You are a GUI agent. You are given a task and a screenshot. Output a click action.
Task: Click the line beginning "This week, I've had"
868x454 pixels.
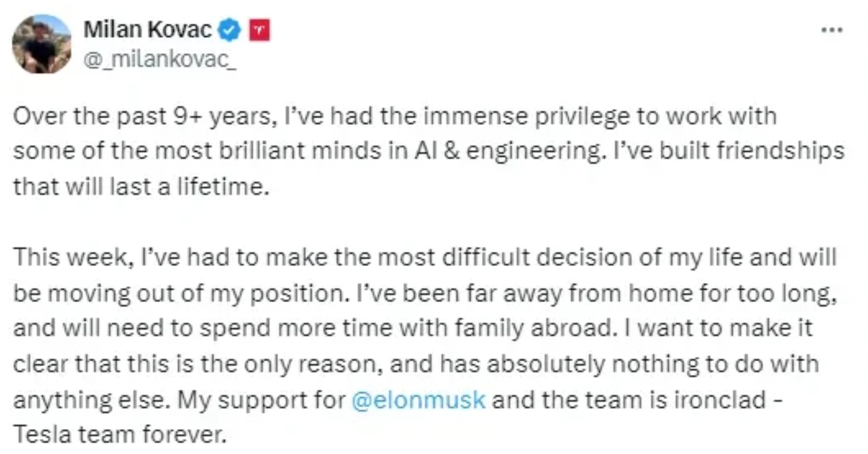(425, 257)
